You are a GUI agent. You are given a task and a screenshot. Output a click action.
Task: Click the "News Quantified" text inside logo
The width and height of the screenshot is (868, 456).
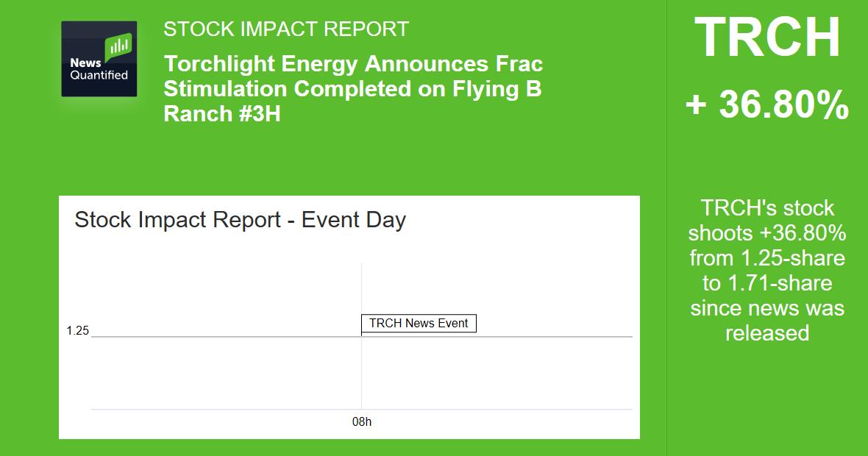(x=99, y=69)
